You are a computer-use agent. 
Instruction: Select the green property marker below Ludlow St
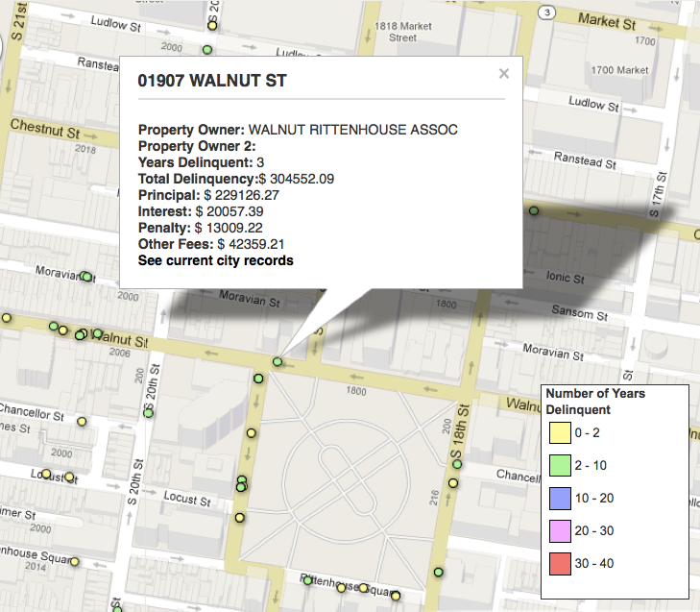206,50
